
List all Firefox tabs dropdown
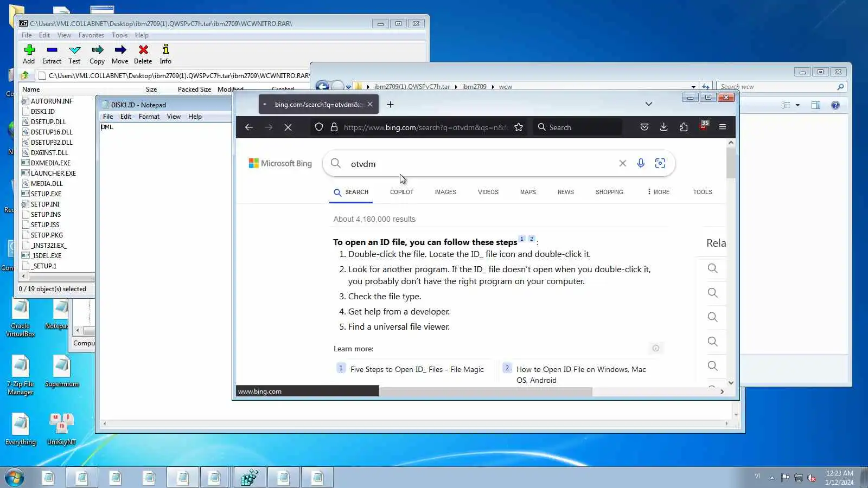(x=648, y=104)
